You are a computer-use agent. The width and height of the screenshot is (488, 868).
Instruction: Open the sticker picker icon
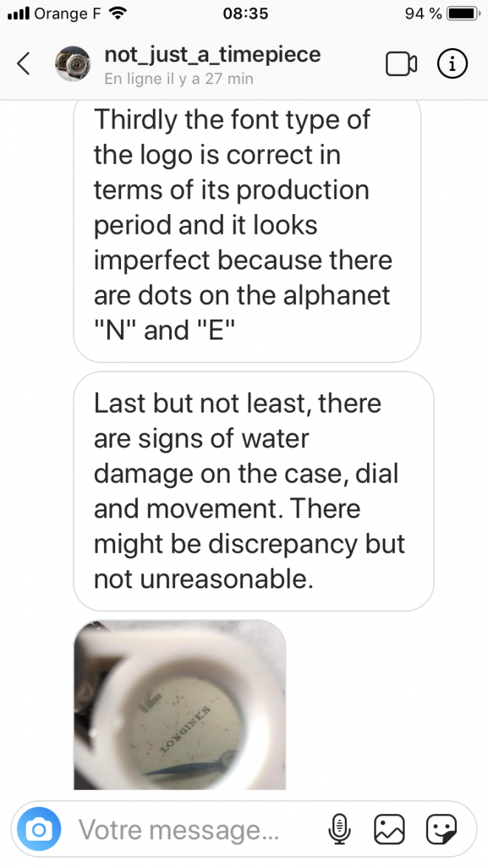click(441, 830)
